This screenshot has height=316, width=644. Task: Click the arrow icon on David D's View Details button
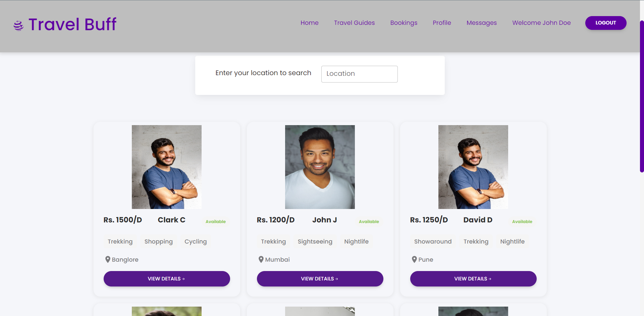[x=490, y=278]
